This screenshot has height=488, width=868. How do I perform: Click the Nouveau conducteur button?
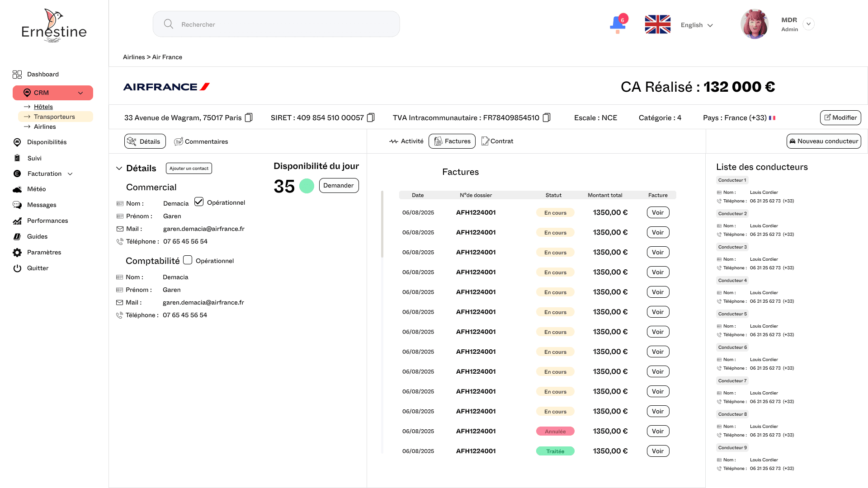tap(823, 141)
